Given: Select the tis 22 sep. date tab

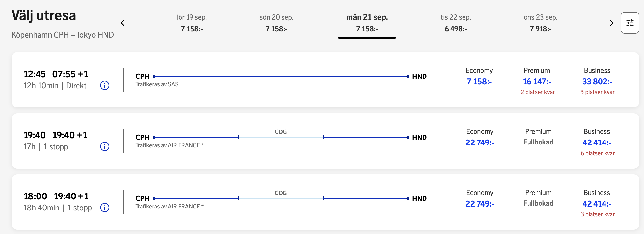Looking at the screenshot, I should pos(455,23).
